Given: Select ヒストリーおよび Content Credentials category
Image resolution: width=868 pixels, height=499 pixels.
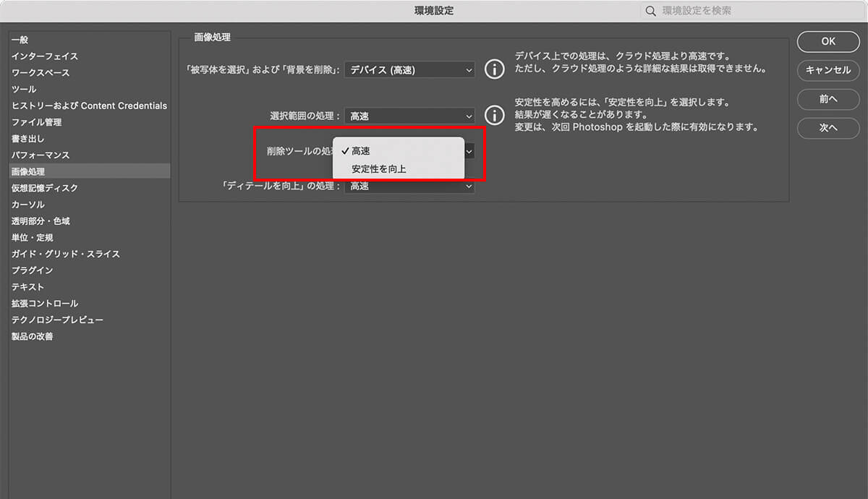Looking at the screenshot, I should tap(90, 106).
